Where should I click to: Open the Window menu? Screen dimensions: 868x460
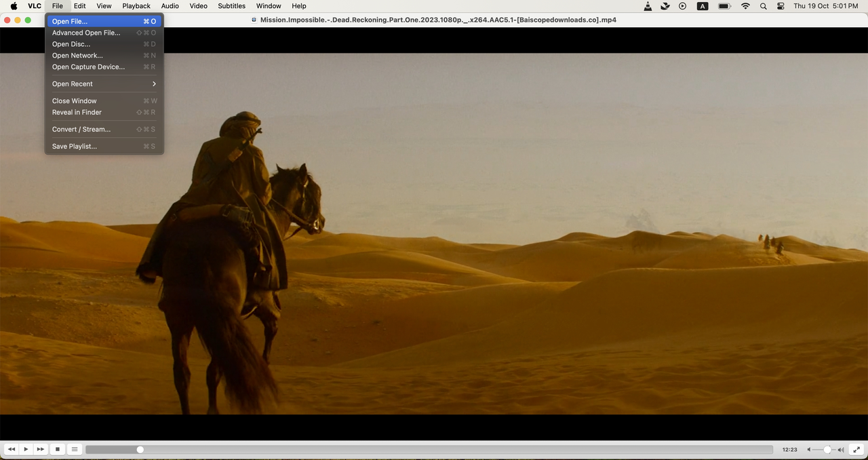coord(269,6)
